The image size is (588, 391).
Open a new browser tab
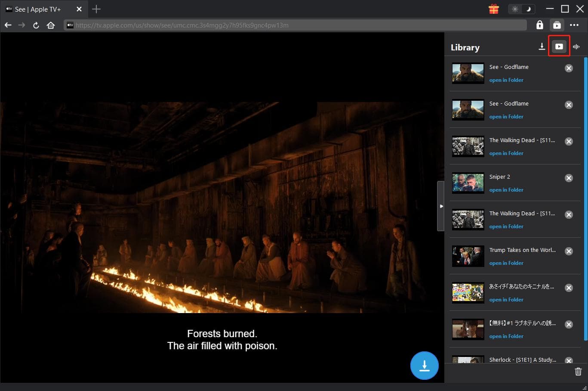(96, 9)
